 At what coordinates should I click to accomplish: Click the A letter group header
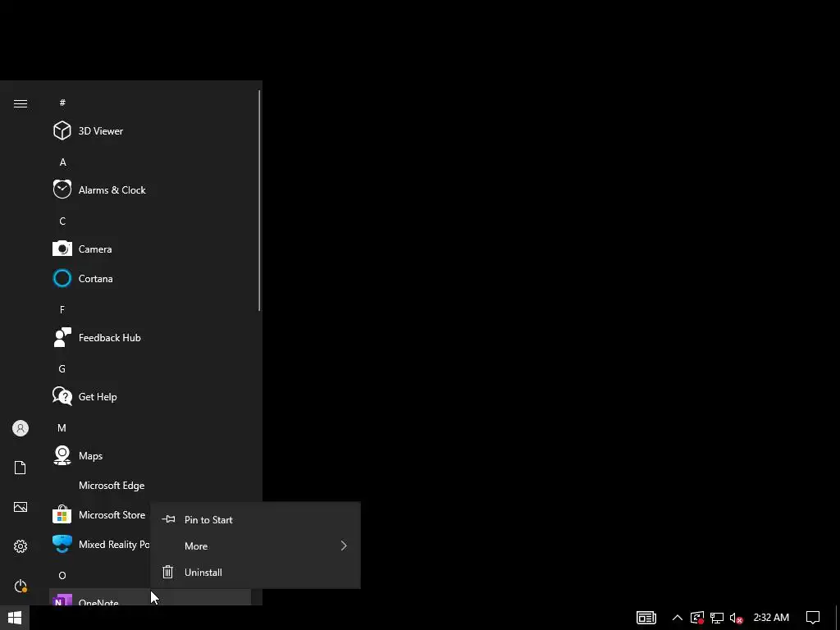pyautogui.click(x=62, y=162)
